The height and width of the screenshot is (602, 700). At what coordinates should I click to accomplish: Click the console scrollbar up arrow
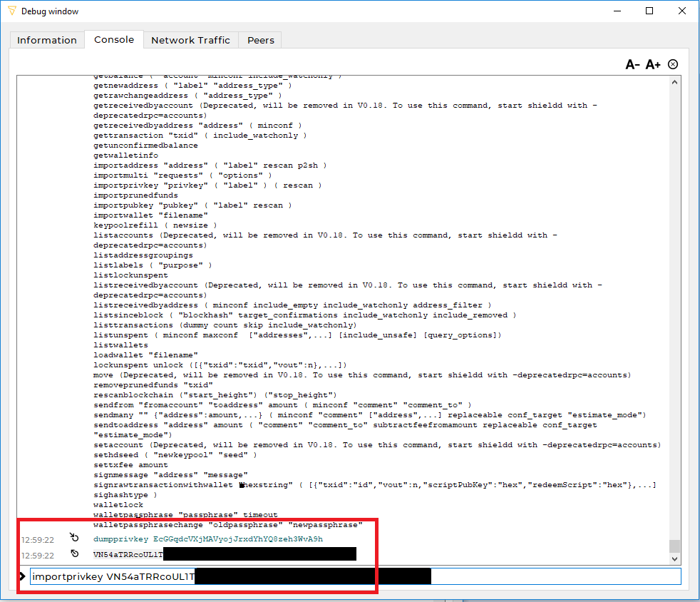coord(674,82)
